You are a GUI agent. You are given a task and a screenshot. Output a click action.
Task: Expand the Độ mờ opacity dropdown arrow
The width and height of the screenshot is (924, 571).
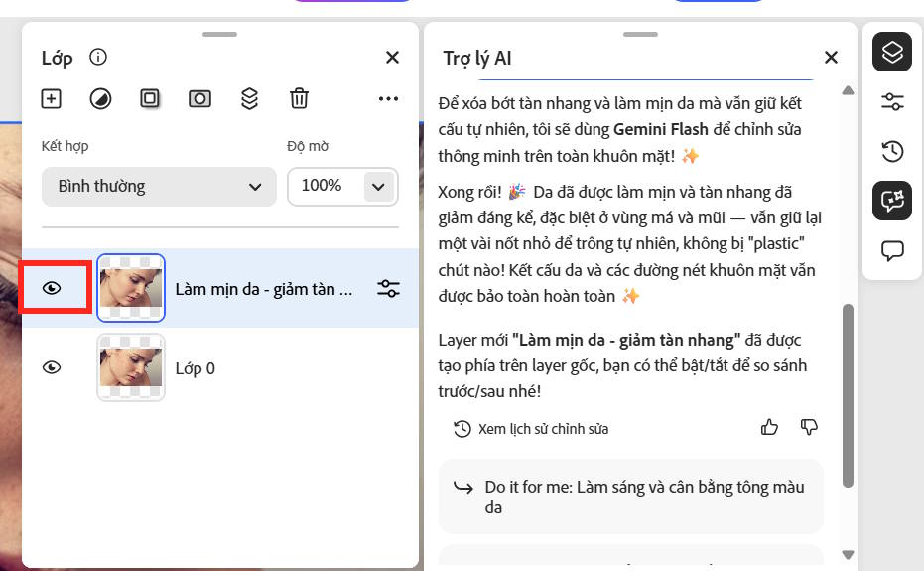[x=378, y=187]
